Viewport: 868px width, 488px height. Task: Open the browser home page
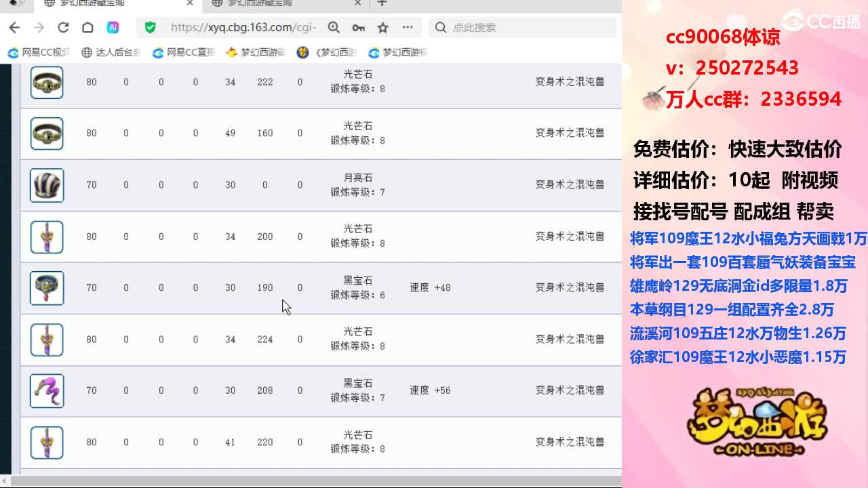coord(87,27)
